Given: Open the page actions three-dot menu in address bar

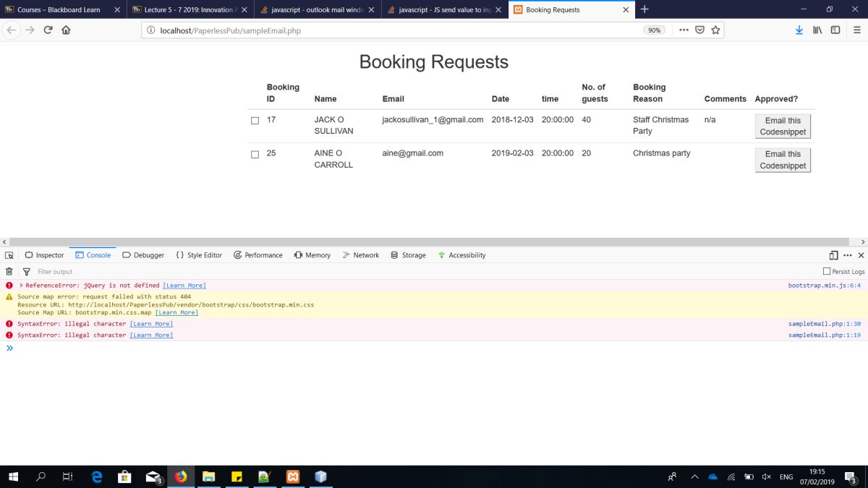Looking at the screenshot, I should coord(684,30).
